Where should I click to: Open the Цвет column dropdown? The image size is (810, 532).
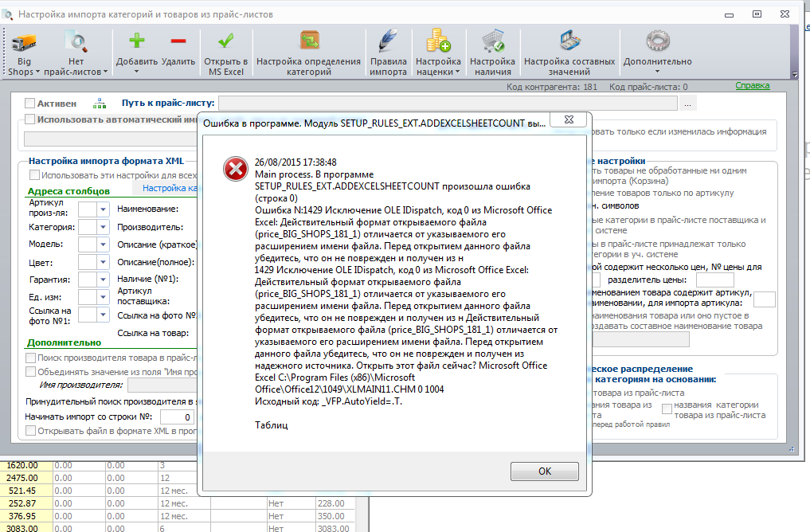pyautogui.click(x=103, y=262)
